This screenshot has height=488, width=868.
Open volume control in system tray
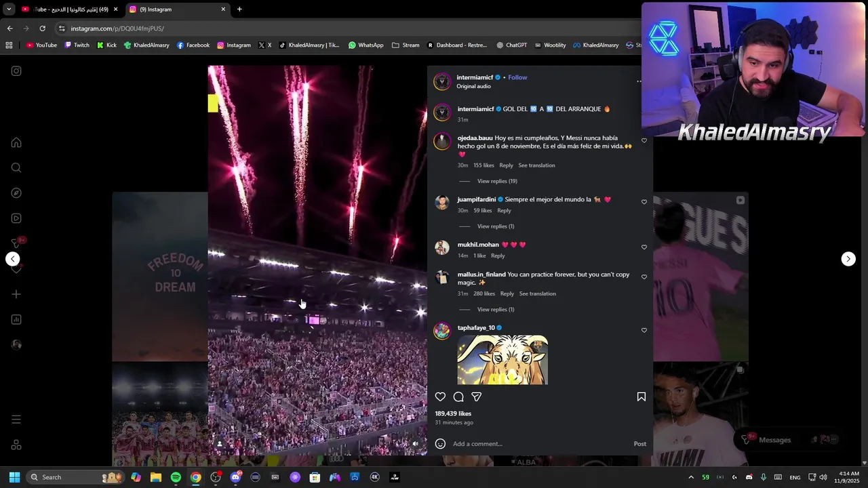coord(823,477)
